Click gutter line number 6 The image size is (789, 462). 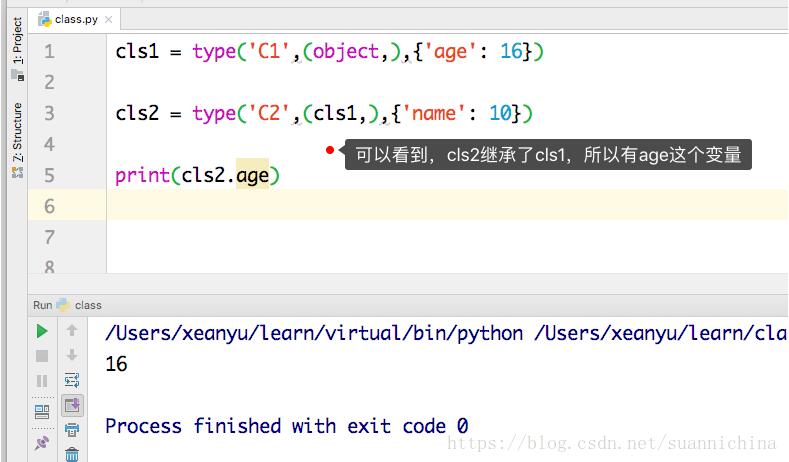49,206
